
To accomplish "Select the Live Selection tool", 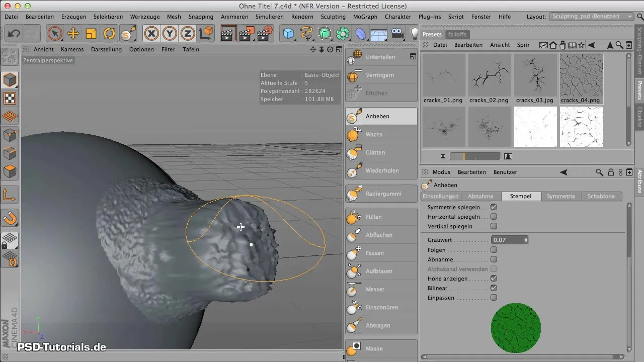I will [x=55, y=34].
